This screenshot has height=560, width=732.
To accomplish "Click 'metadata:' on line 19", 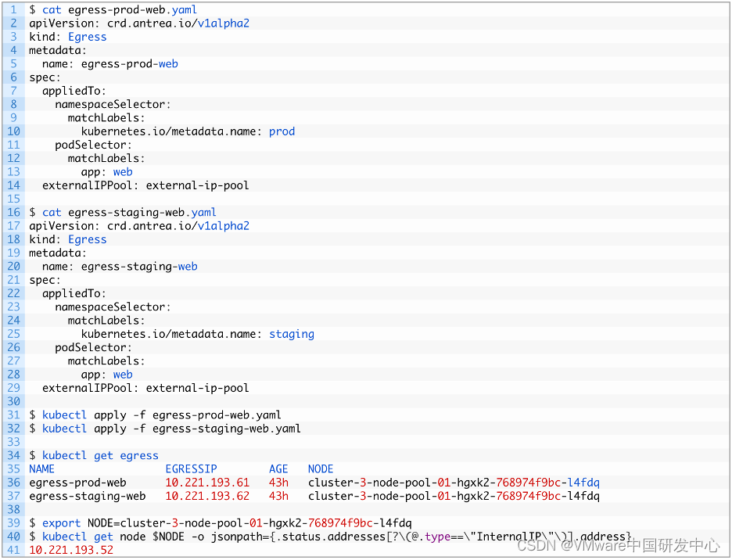I will click(58, 253).
